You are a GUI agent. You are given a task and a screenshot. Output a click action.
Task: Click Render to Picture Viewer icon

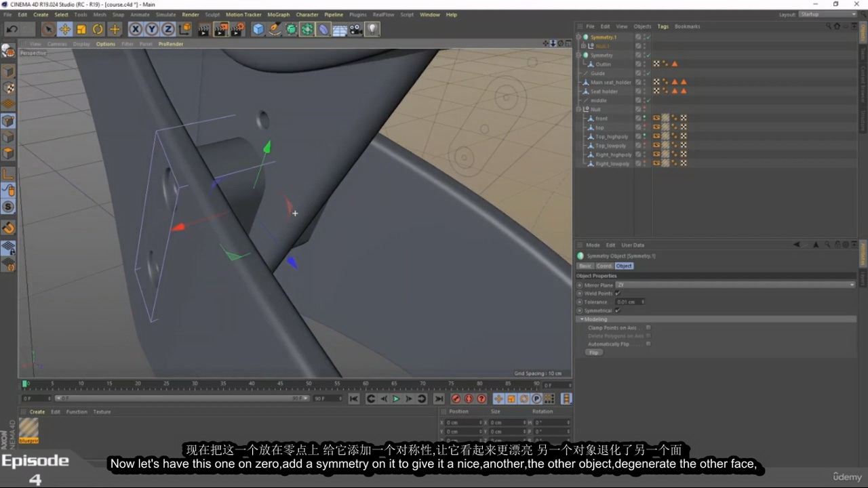(221, 29)
